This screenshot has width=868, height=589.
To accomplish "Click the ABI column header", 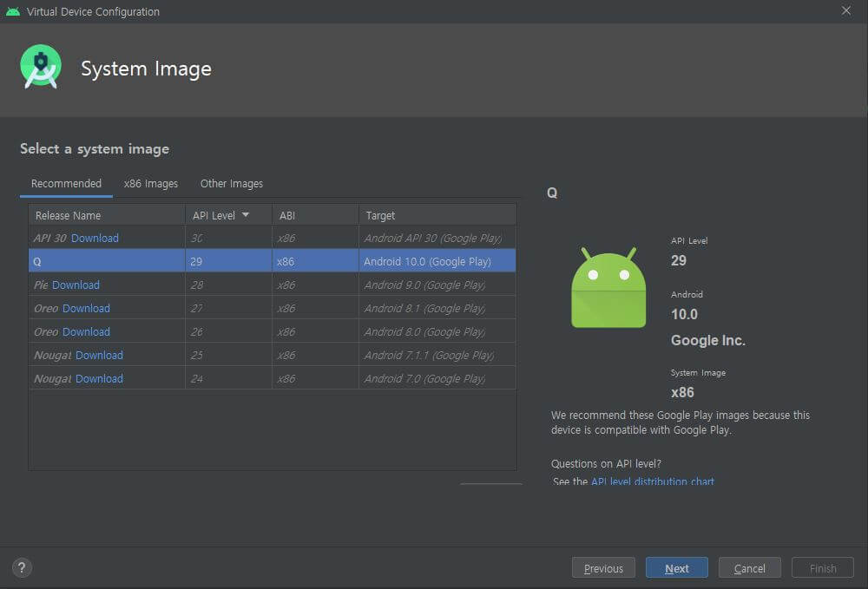I will click(315, 215).
